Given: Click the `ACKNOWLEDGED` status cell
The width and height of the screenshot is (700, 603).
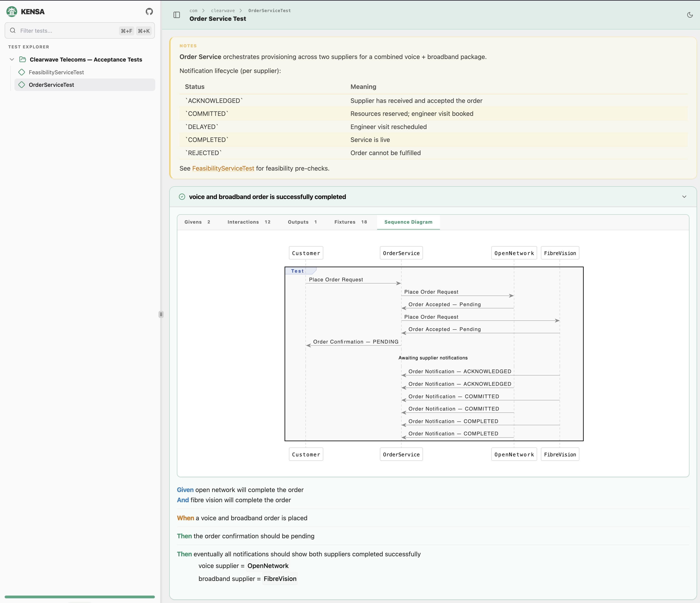Looking at the screenshot, I should [214, 101].
